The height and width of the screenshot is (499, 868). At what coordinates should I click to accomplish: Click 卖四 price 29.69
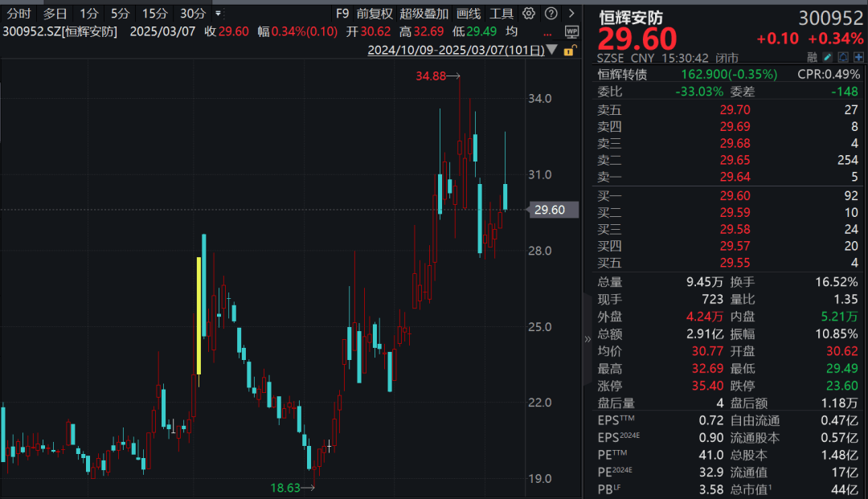(x=735, y=127)
